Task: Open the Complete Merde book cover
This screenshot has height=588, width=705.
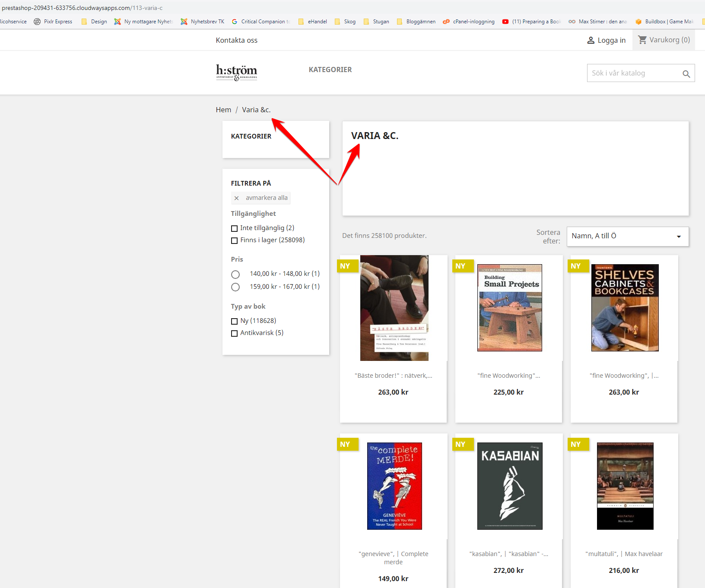Action: (394, 486)
